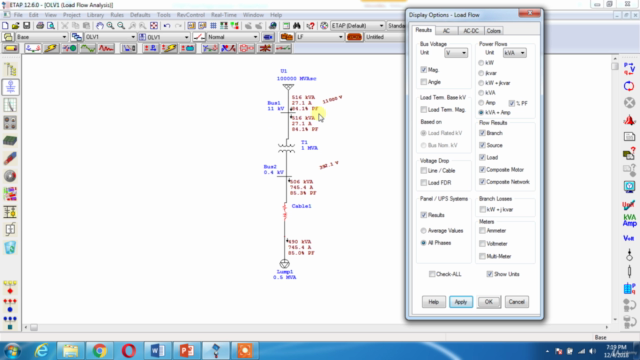Click the Save disk icon
Viewport: 640px width, 360px height.
tap(27, 26)
